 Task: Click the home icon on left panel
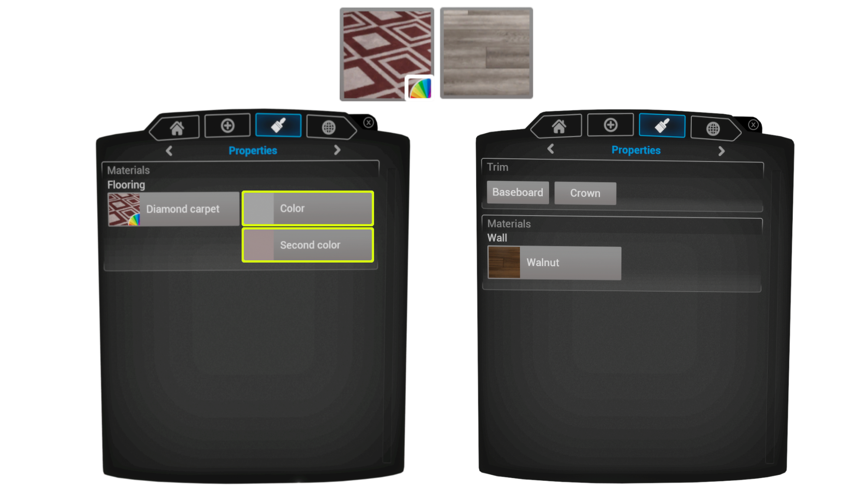click(177, 126)
